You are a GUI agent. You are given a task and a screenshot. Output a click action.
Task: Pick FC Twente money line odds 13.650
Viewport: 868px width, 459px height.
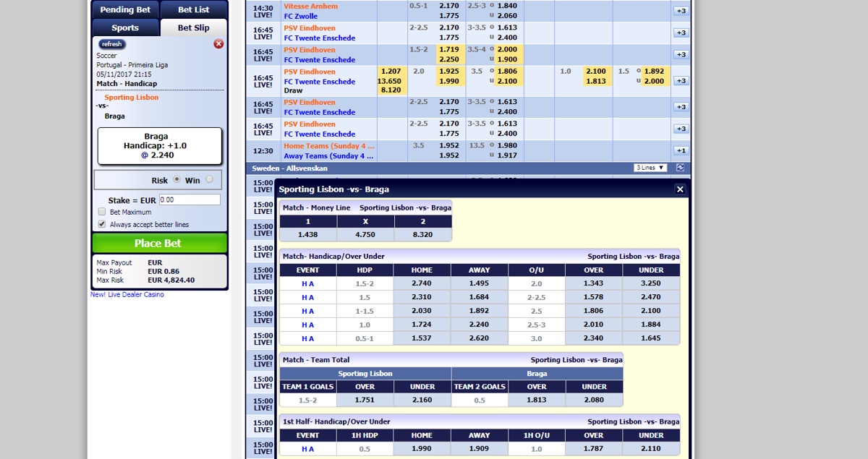coord(391,81)
